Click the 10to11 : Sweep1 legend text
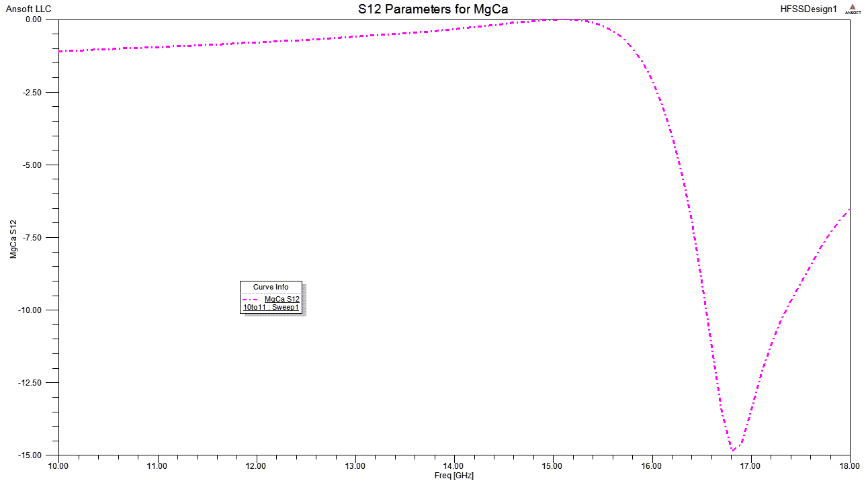 pyautogui.click(x=270, y=307)
